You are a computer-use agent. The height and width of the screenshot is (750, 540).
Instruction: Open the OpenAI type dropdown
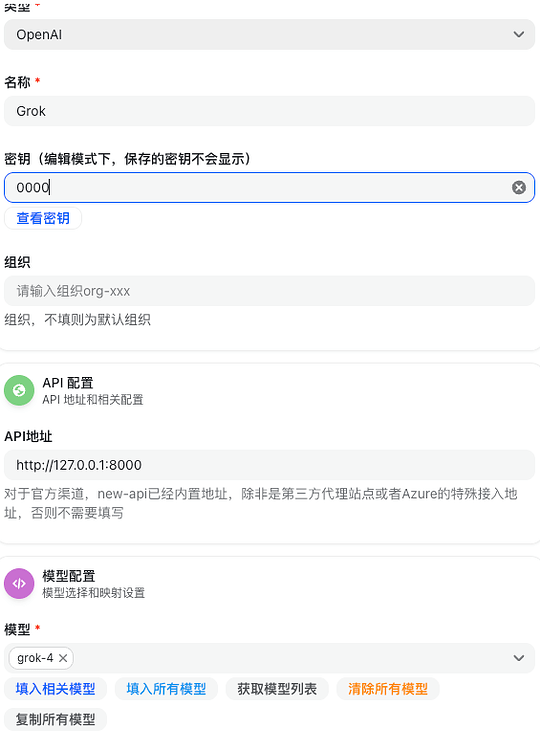[269, 34]
